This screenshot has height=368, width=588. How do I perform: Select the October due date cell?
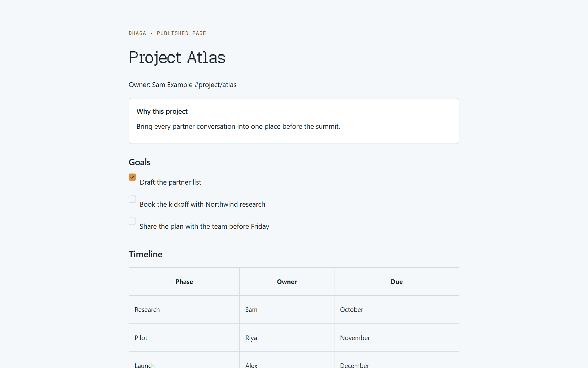[x=397, y=310]
